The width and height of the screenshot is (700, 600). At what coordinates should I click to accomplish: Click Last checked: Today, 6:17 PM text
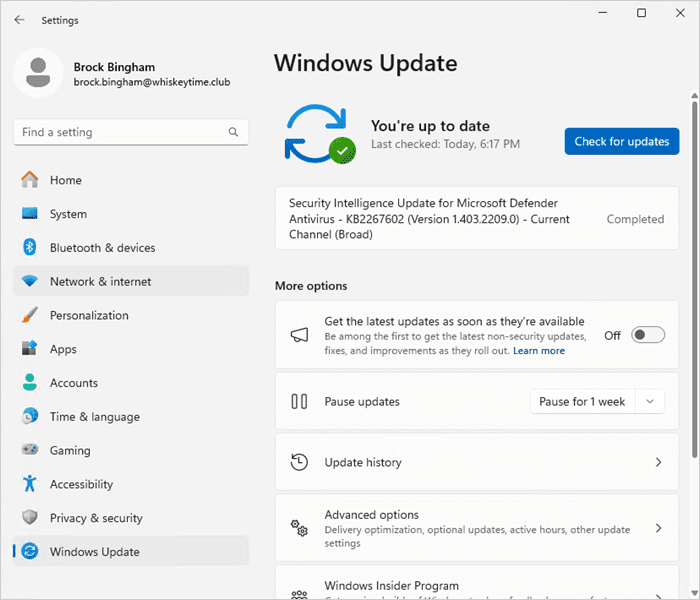446,144
